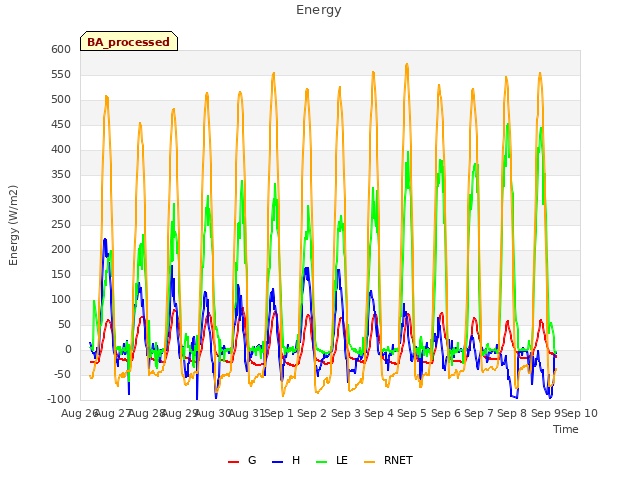Click the RNET legend label
The image size is (640, 480).
[x=398, y=460]
